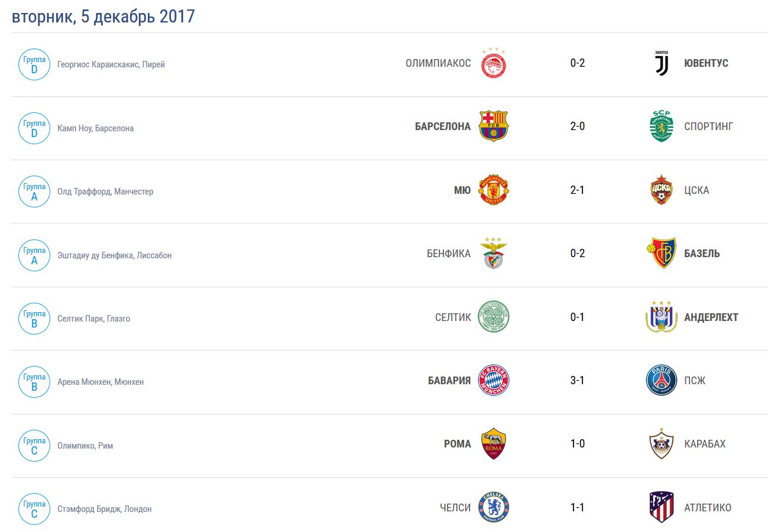This screenshot has width=768, height=532.
Task: Click the Roma wolf crest
Action: click(493, 444)
